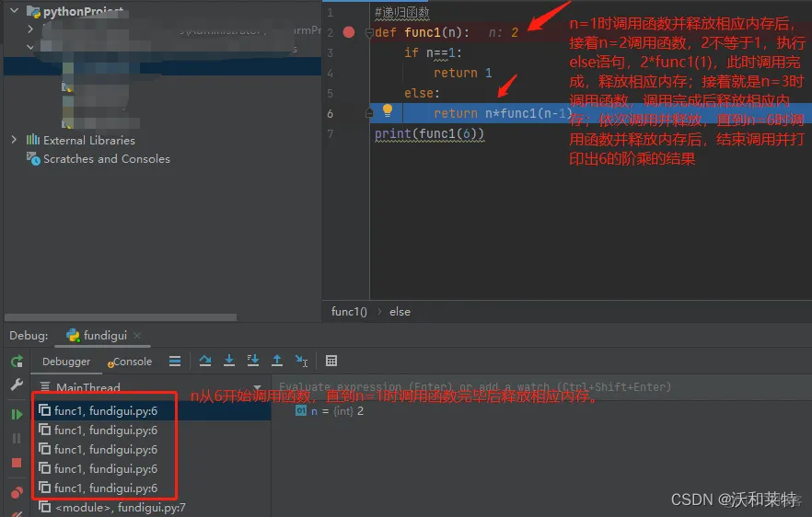The width and height of the screenshot is (812, 517).
Task: Close the fundigui debug tab
Action: pos(137,336)
